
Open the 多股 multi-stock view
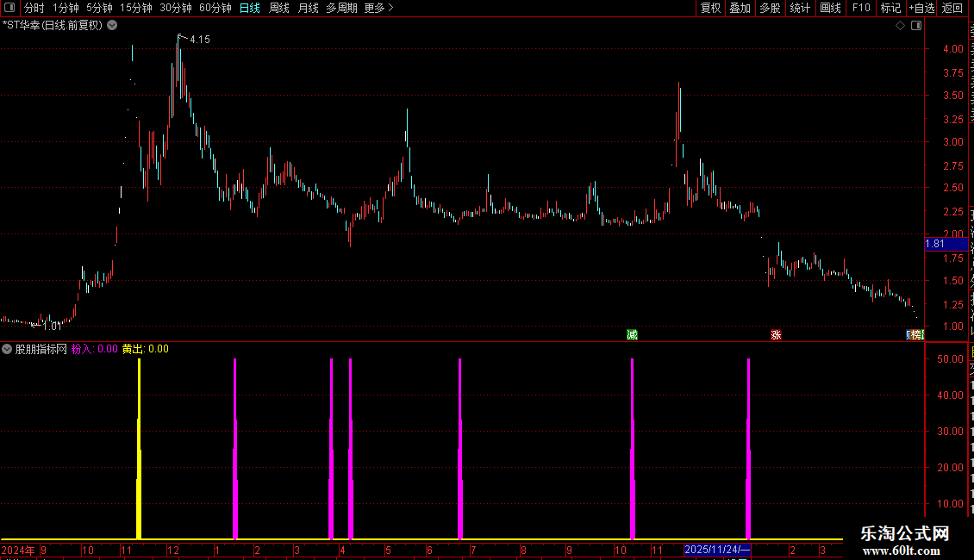tap(771, 8)
